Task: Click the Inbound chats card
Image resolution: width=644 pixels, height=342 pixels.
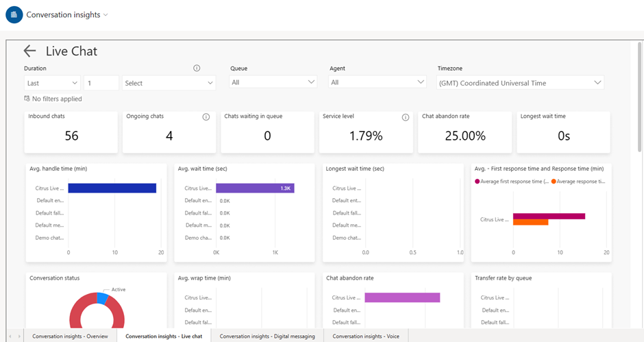Action: (71, 132)
